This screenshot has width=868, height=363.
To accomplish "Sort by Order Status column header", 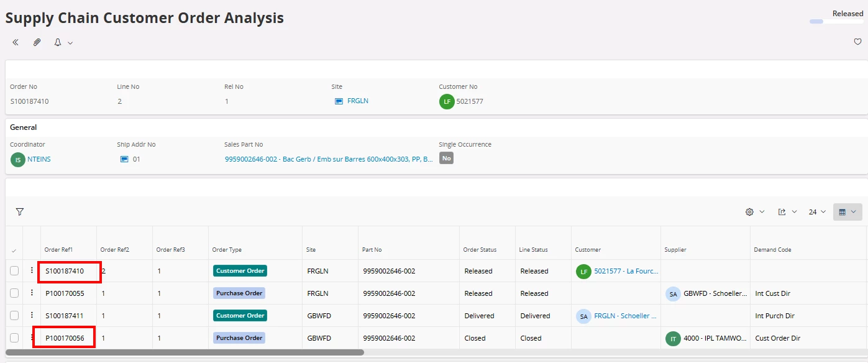I will click(480, 250).
